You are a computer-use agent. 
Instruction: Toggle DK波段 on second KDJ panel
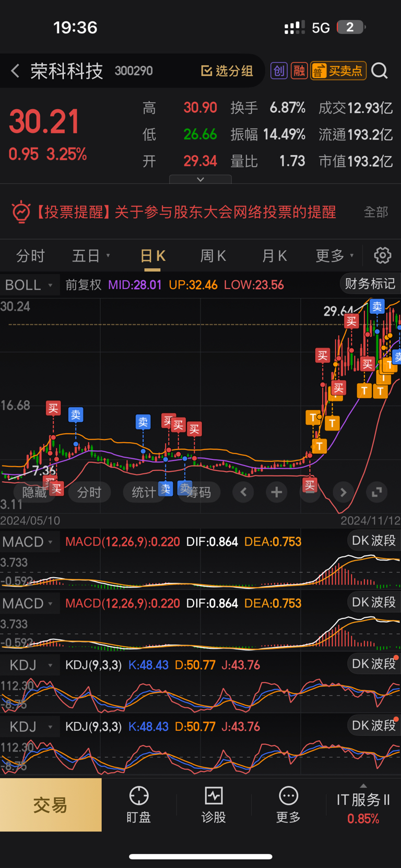374,726
